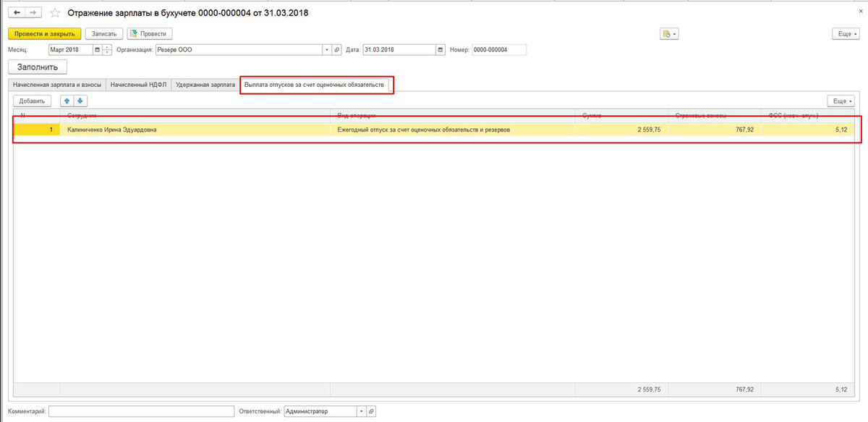This screenshot has width=868, height=422.
Task: Select the 'Дата' field showing 31.03.2018
Action: pos(400,50)
